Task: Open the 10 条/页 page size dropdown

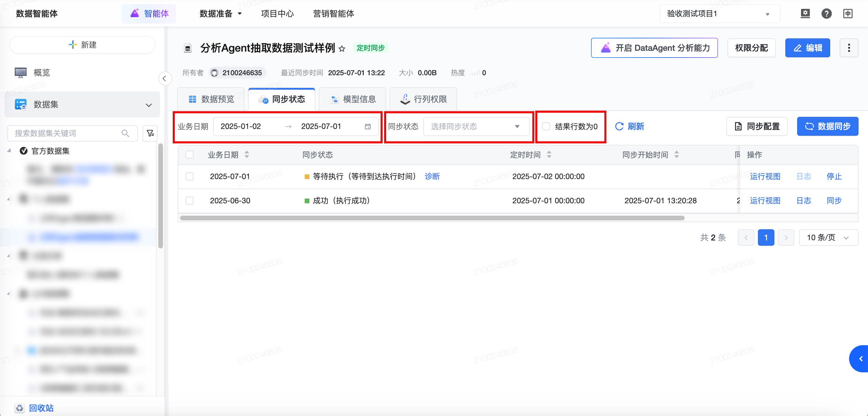Action: tap(828, 238)
